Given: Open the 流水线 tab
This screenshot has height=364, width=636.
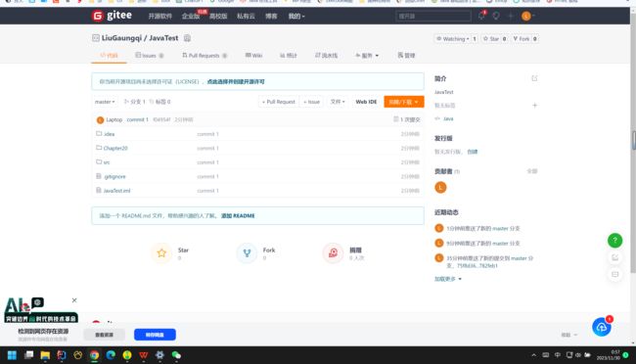Looking at the screenshot, I should 326,55.
